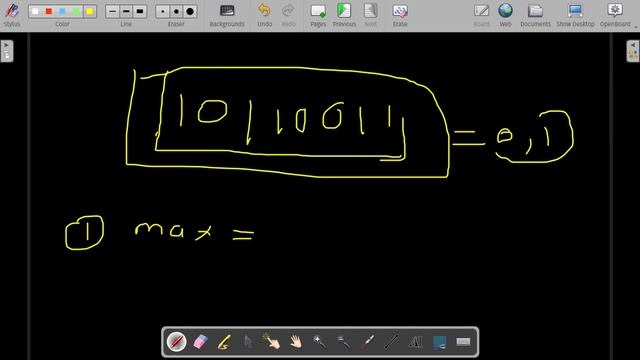640x360 pixels.
Task: Select the blue pen color
Action: coord(62,11)
